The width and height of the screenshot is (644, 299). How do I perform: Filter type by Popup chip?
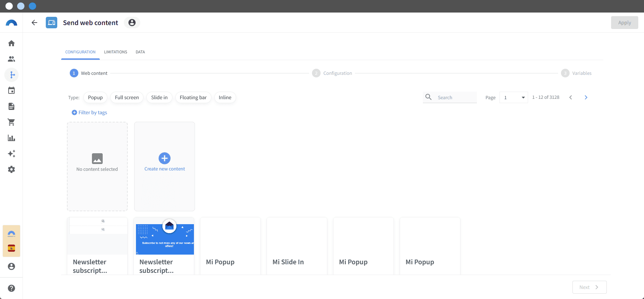pos(95,97)
